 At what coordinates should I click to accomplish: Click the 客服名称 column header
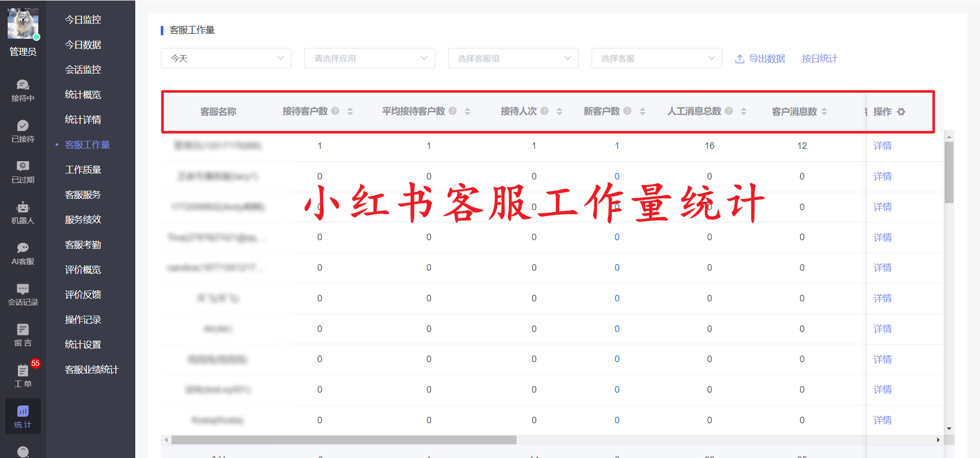tap(218, 112)
